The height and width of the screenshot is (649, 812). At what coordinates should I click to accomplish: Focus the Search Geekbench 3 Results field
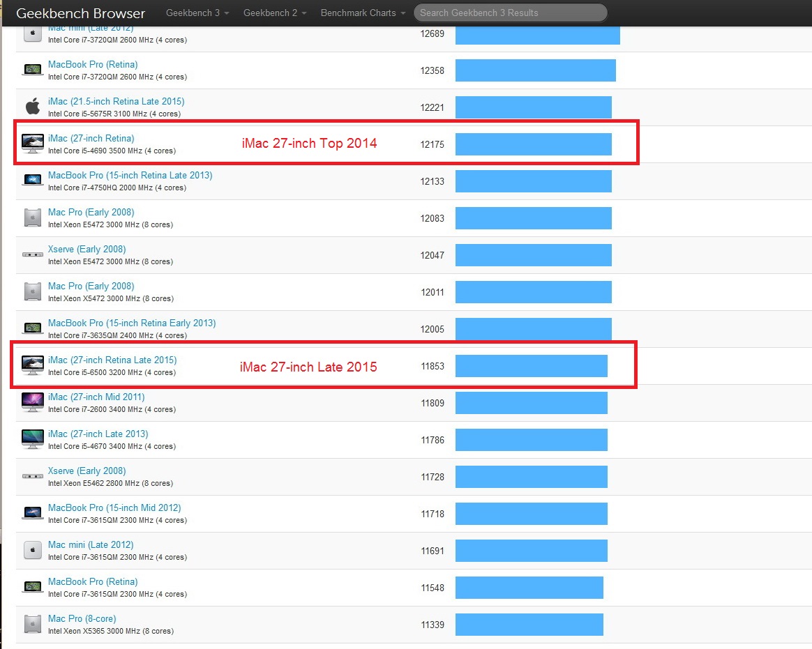tap(510, 13)
